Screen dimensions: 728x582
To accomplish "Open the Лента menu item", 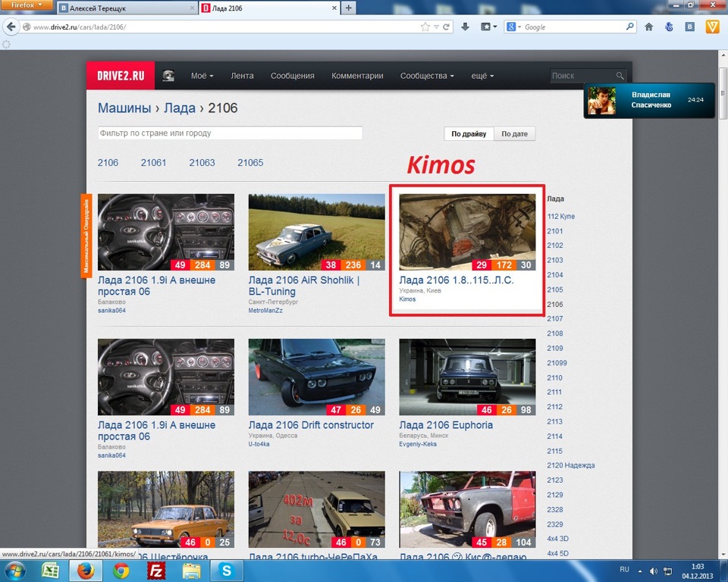I will click(242, 76).
